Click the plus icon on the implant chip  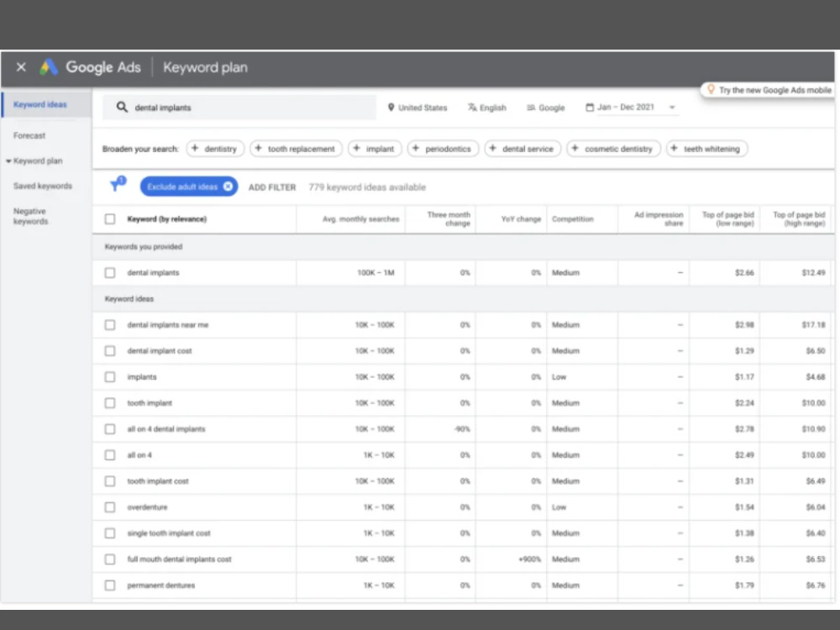click(356, 149)
